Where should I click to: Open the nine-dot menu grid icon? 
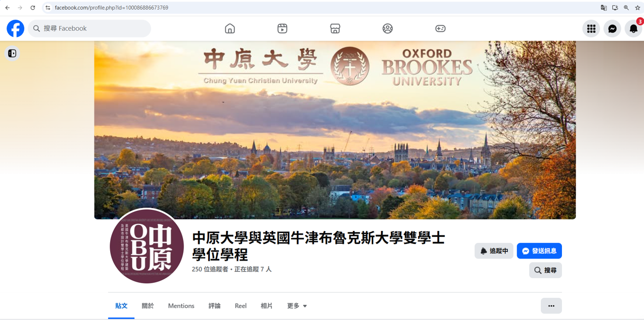click(591, 29)
